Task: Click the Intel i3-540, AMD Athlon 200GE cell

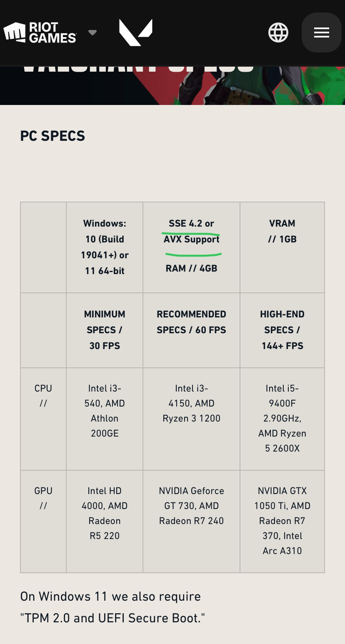Action: 105,411
